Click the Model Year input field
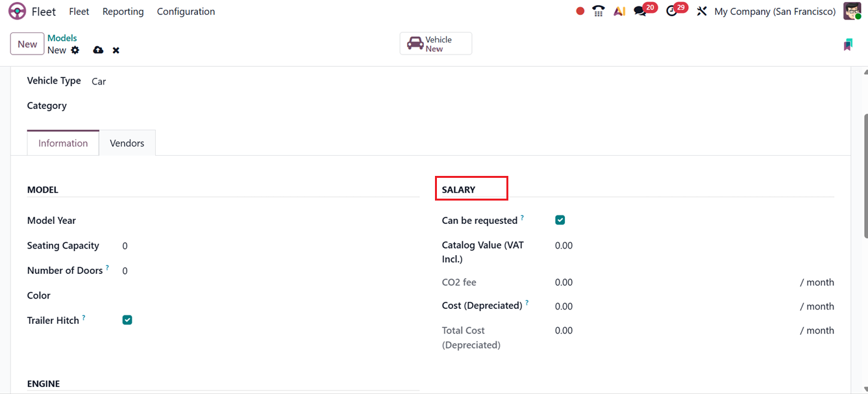 pyautogui.click(x=270, y=221)
